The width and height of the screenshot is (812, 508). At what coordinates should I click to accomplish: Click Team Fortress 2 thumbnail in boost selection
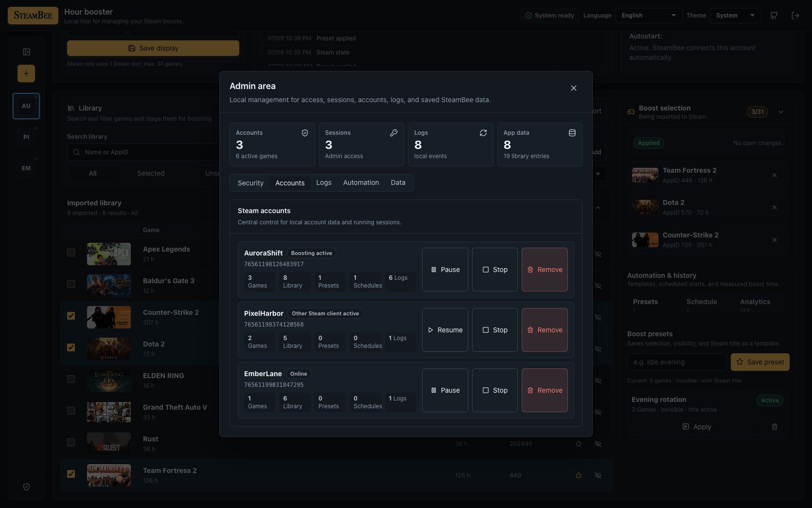coord(645,175)
